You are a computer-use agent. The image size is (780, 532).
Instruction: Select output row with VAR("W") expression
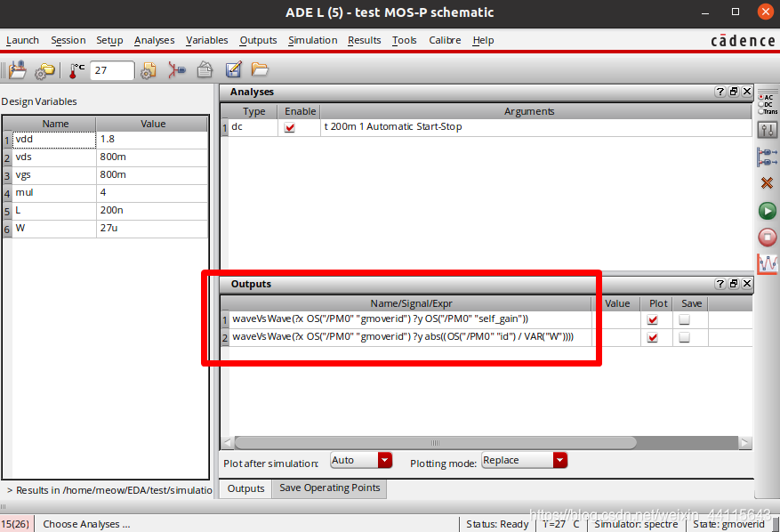click(x=410, y=337)
